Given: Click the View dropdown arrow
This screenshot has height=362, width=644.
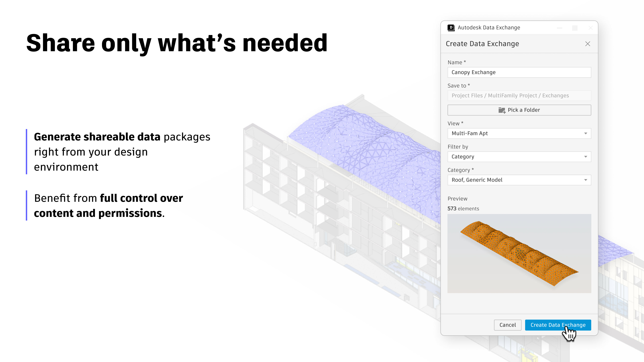Looking at the screenshot, I should click(x=585, y=133).
